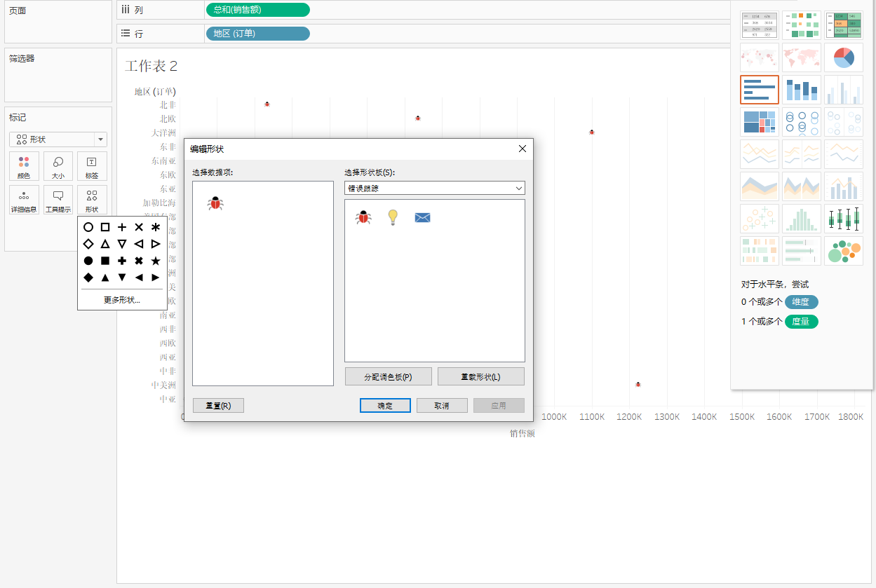Choose horizontal bars chart in Show Me
The width and height of the screenshot is (876, 588).
[760, 90]
